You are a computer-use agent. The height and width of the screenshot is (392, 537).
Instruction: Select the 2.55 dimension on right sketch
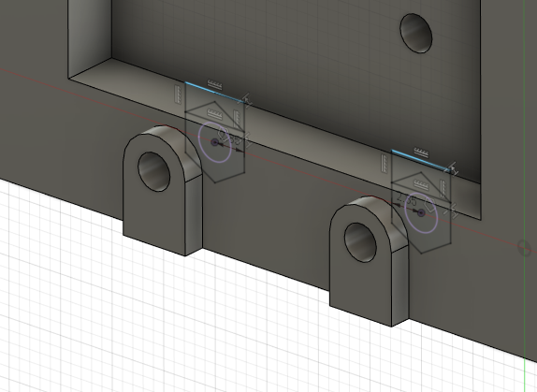[x=407, y=198]
